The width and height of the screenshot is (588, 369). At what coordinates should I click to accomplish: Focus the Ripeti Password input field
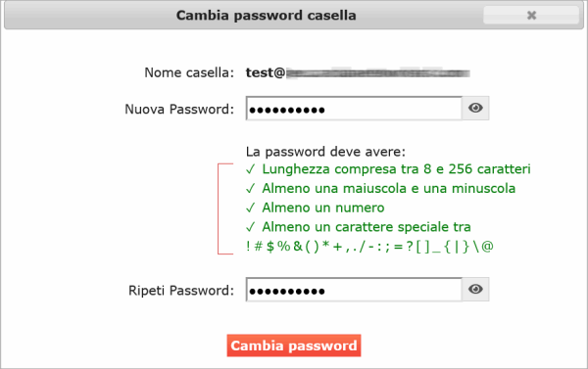354,289
